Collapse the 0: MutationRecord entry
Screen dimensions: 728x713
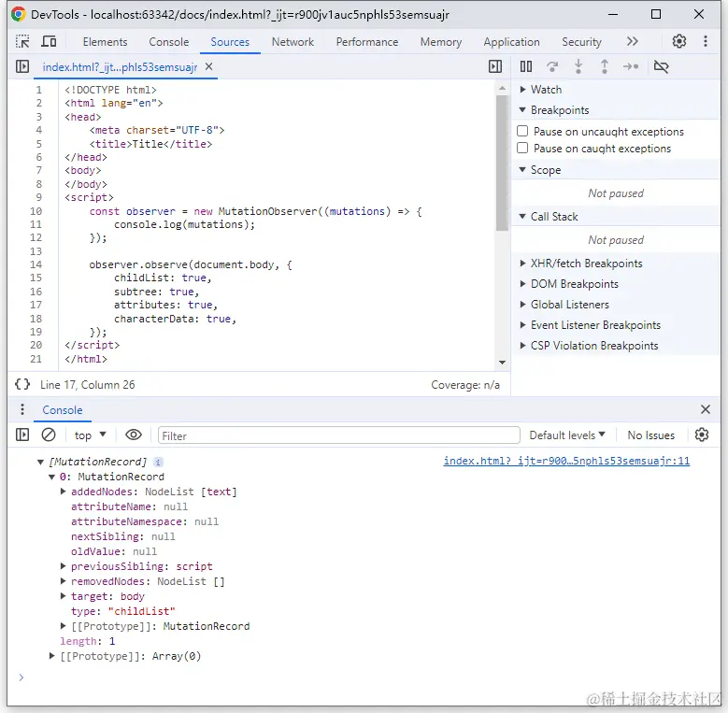point(52,477)
